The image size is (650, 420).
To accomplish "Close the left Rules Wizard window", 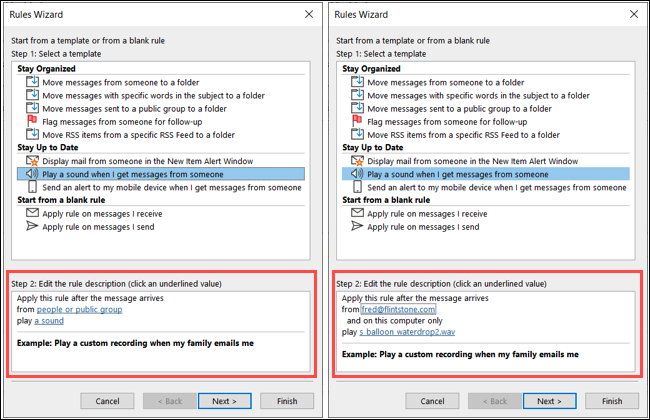I will click(x=309, y=14).
